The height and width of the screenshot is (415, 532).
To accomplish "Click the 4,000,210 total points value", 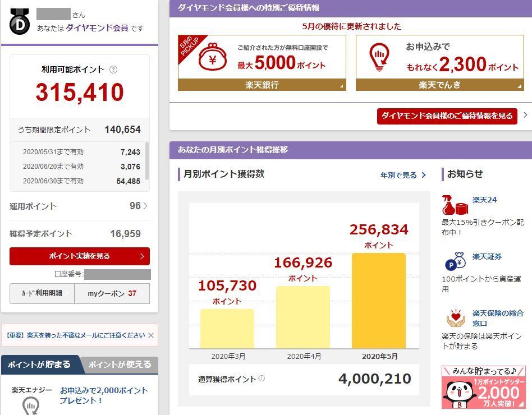I will [374, 379].
